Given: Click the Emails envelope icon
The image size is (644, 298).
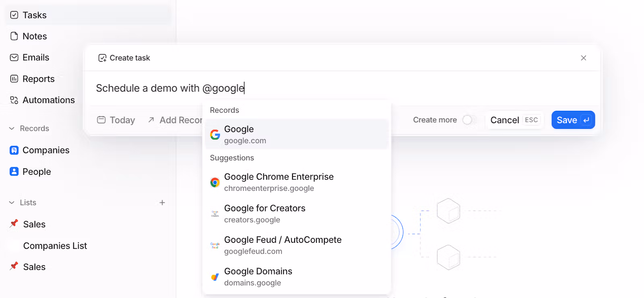Looking at the screenshot, I should (x=14, y=58).
